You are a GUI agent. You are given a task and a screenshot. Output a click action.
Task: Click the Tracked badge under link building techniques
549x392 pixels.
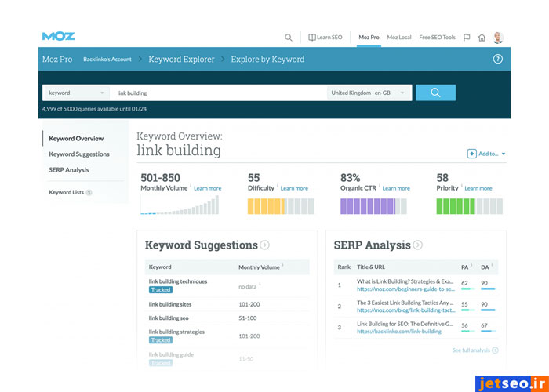click(161, 290)
